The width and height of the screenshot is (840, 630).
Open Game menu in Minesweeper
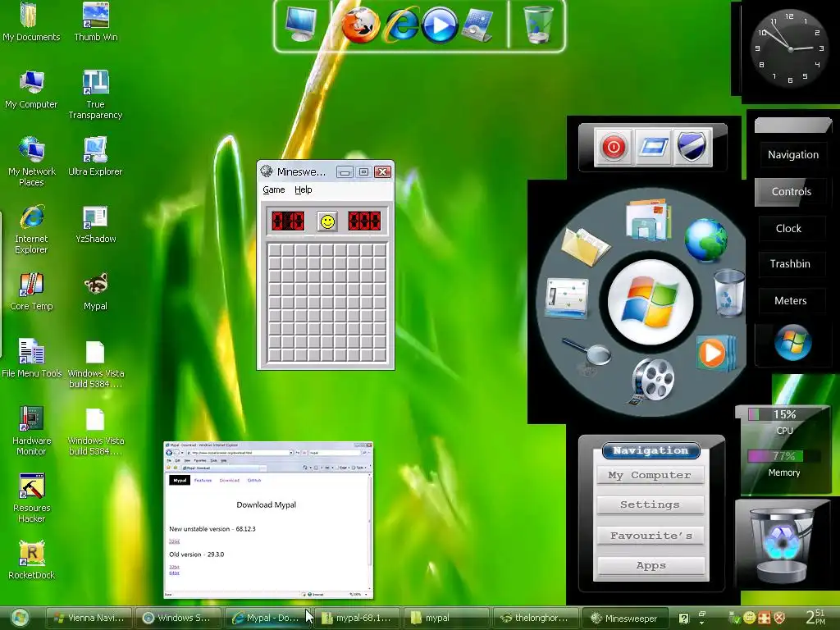click(x=273, y=189)
